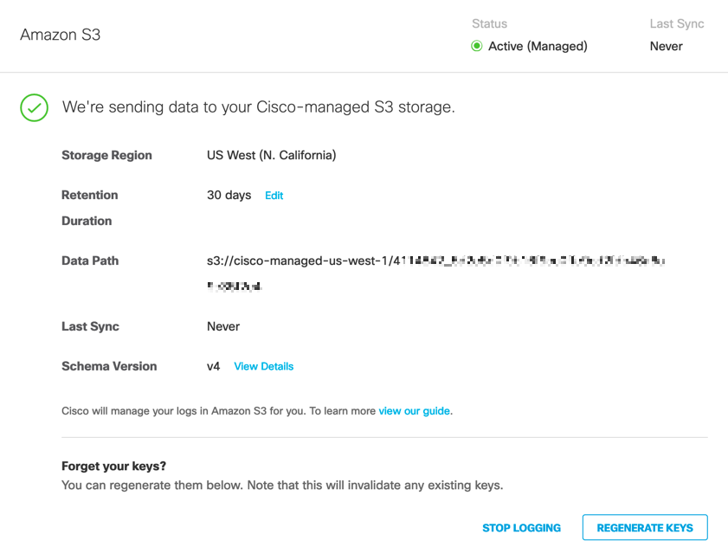Click the Status header label
The height and width of the screenshot is (560, 728).
click(489, 24)
